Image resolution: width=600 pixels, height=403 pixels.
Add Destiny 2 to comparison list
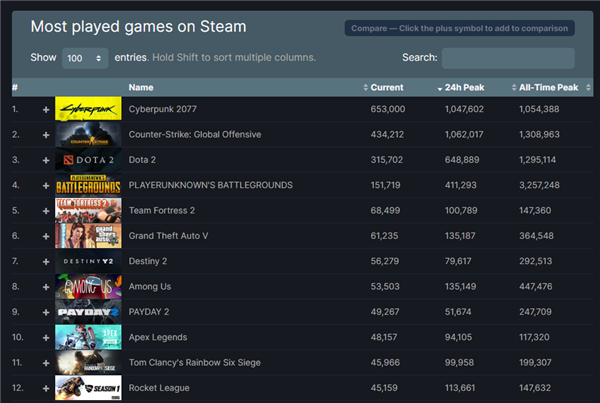tap(46, 261)
